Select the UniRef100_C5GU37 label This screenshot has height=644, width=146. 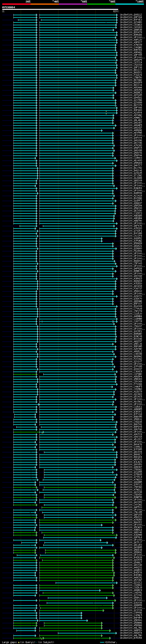tap(131, 326)
